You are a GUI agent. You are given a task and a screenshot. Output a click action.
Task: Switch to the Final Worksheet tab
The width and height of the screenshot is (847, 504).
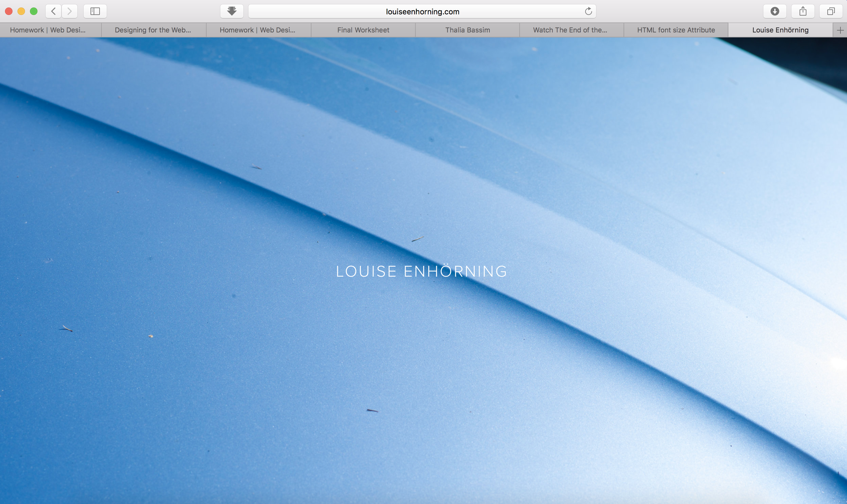point(363,30)
